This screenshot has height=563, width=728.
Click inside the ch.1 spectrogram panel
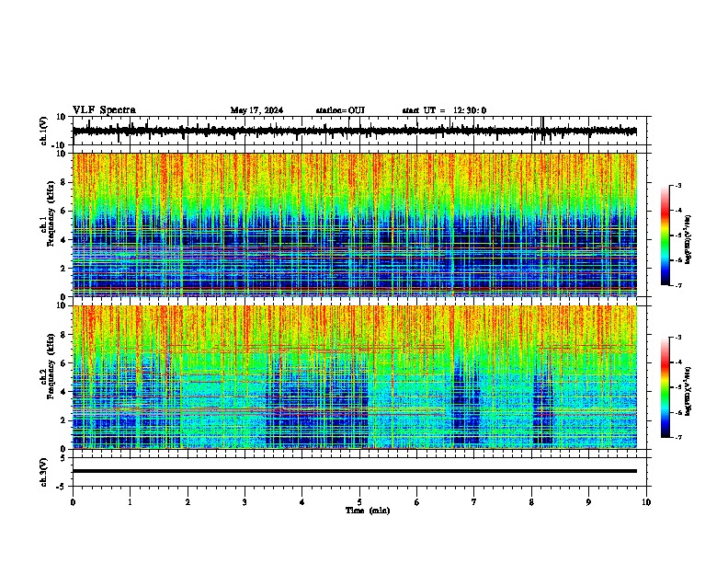point(355,224)
